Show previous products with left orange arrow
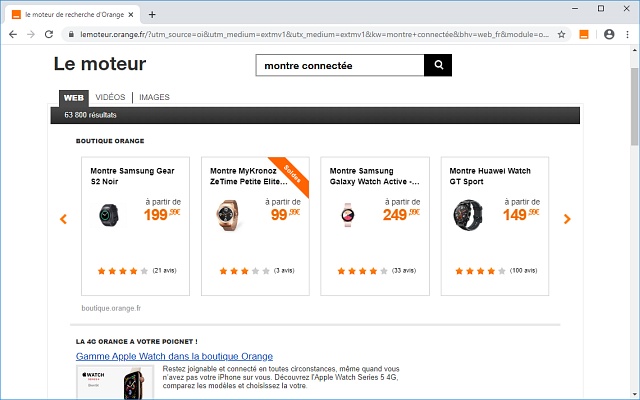Image resolution: width=640 pixels, height=400 pixels. (x=63, y=219)
